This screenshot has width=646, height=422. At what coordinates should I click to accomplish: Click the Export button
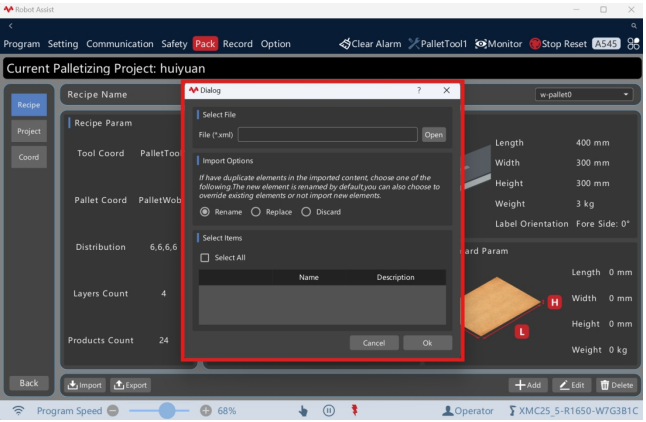131,385
